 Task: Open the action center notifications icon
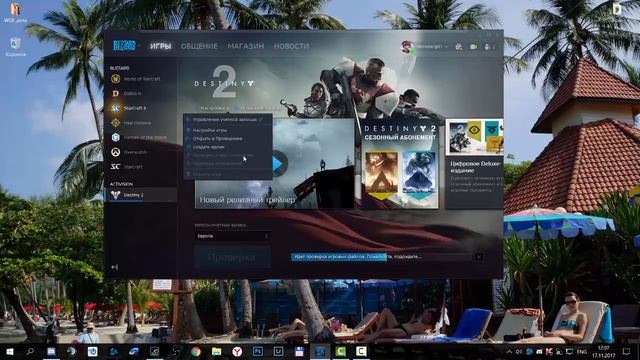[x=627, y=351]
